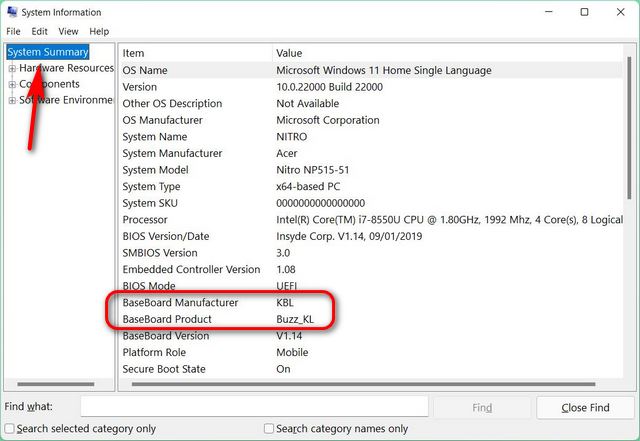Click the horizontal scrollbar under the tree pane
This screenshot has height=441, width=640.
pos(56,384)
